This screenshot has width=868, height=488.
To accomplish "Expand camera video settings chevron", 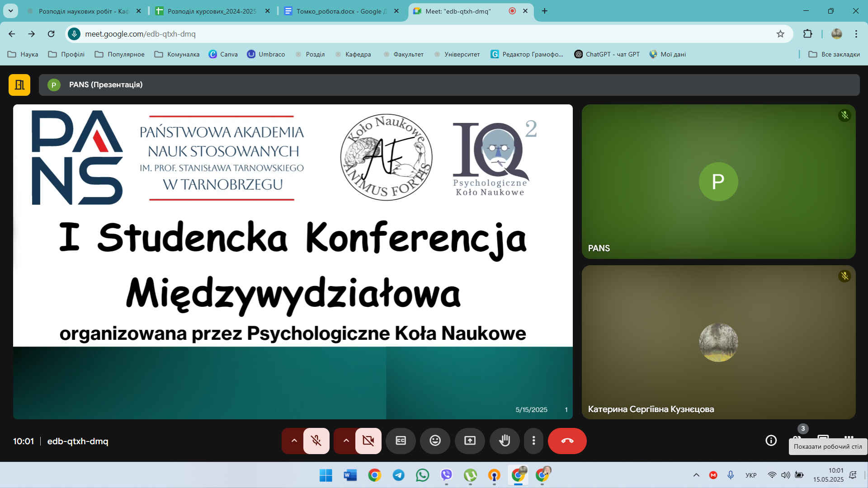I will click(346, 441).
